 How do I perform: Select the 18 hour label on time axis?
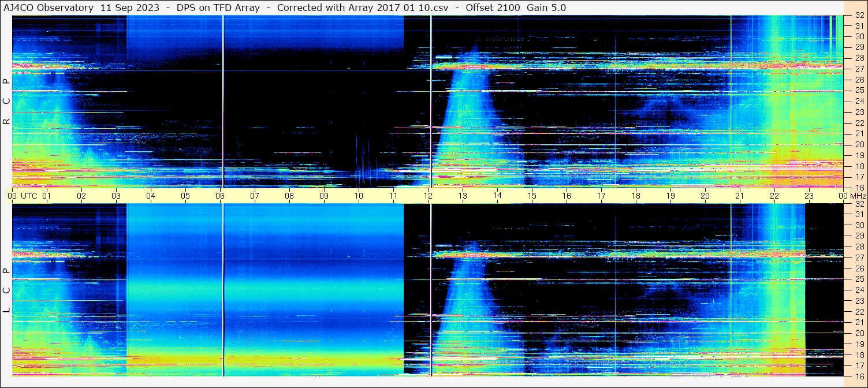(636, 196)
